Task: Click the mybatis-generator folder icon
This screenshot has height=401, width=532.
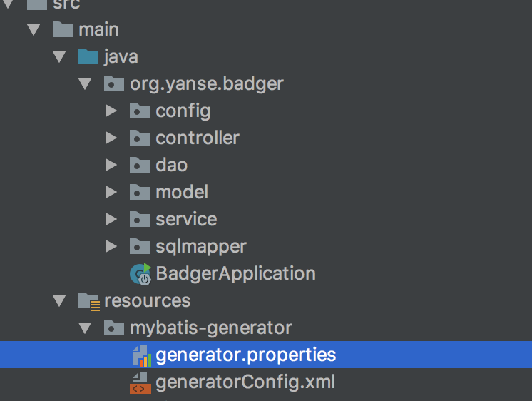Action: (114, 328)
